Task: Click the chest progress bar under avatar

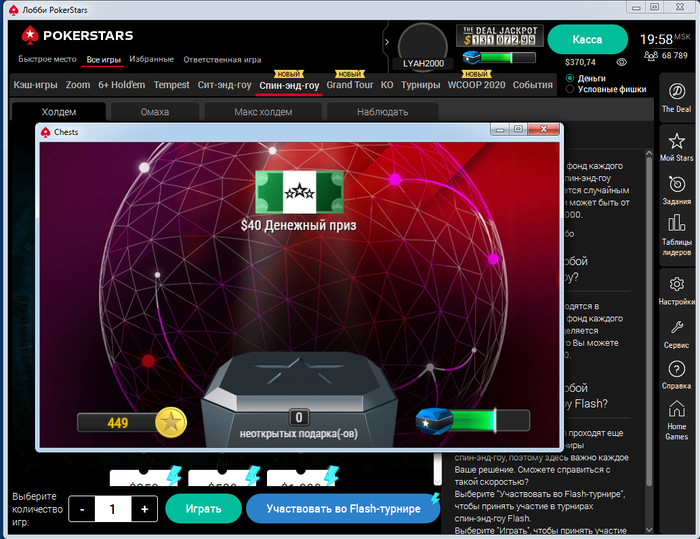Action: pyautogui.click(x=507, y=58)
